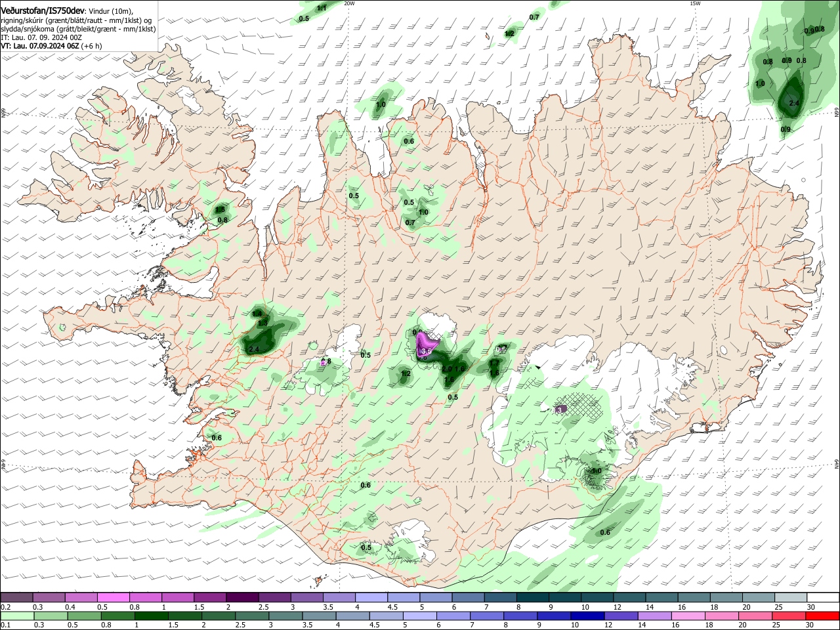Click the red 25 rain legend swatch
The height and width of the screenshot is (630, 840).
(789, 616)
